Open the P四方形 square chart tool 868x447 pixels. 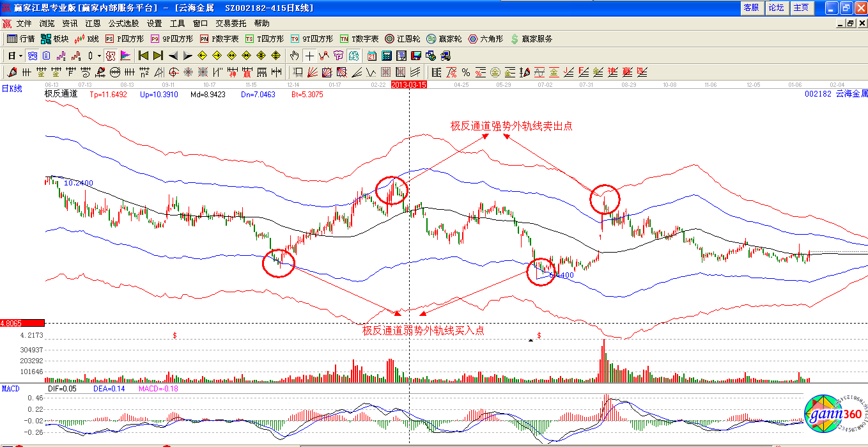click(125, 39)
